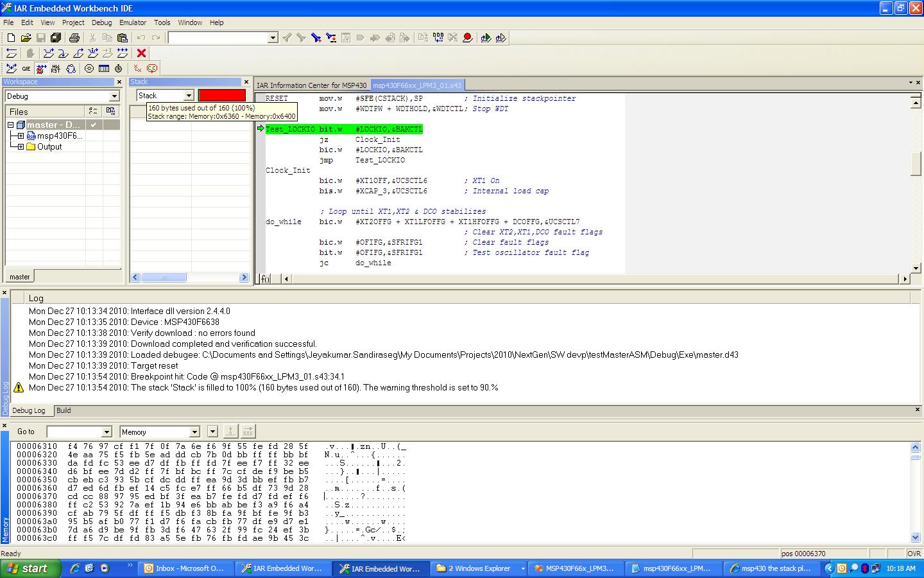The image size is (924, 578).
Task: Click the memory view scroll-down arrow
Action: [916, 538]
